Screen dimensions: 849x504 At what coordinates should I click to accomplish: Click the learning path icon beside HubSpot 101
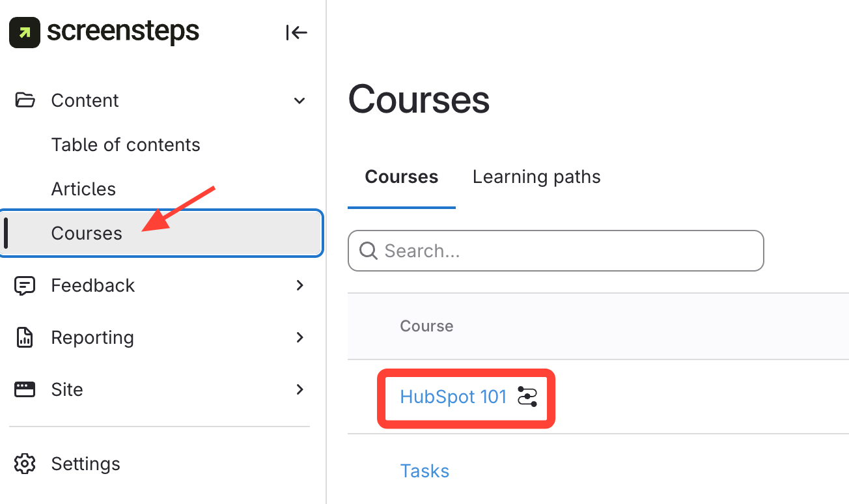527,397
